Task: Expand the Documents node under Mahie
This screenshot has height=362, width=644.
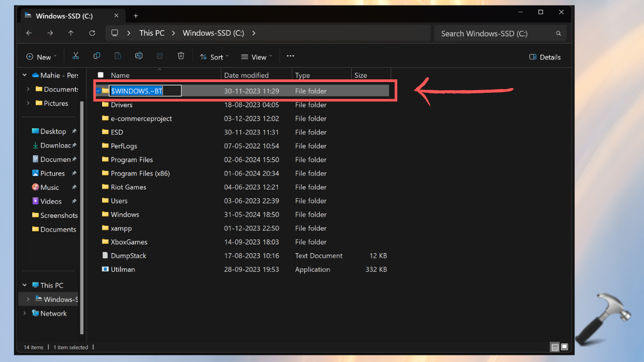Action: (x=28, y=89)
